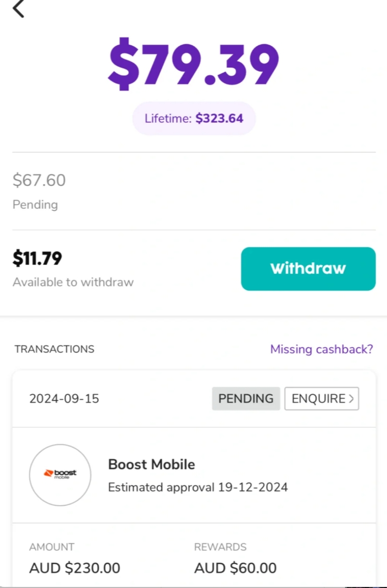Open the Missing cashback? link
The height and width of the screenshot is (588, 387).
point(322,349)
